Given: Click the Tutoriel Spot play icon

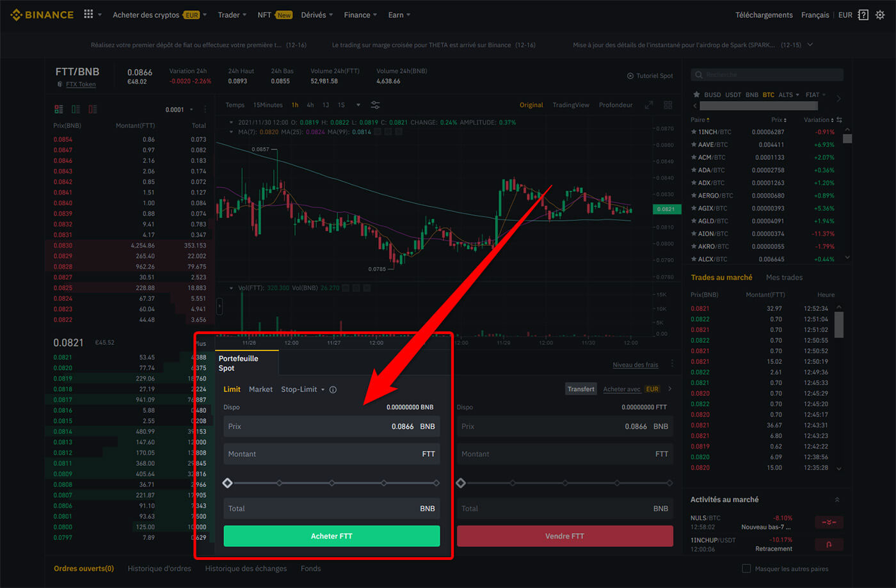Looking at the screenshot, I should pos(630,75).
